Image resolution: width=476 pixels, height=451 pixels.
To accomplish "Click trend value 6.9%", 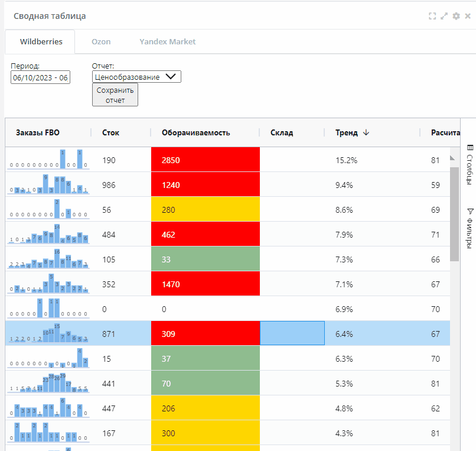I will 344,309.
